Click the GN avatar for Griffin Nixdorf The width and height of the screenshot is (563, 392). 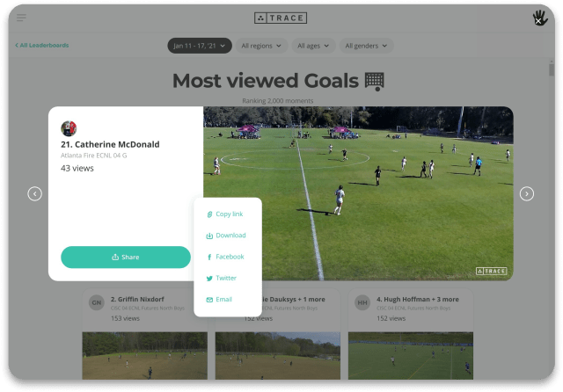(97, 302)
